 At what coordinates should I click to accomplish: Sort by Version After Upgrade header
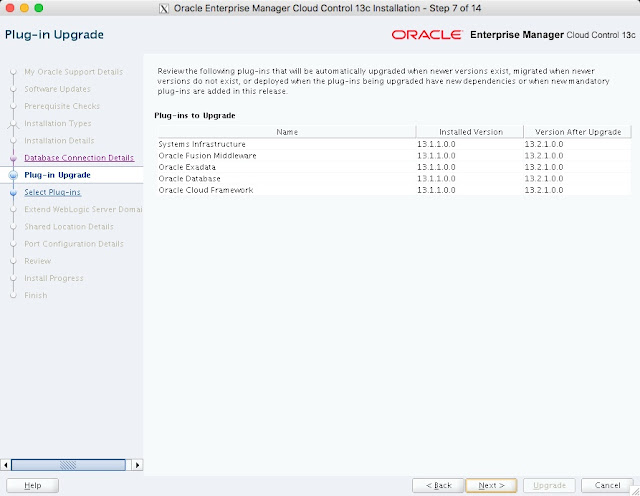[578, 132]
